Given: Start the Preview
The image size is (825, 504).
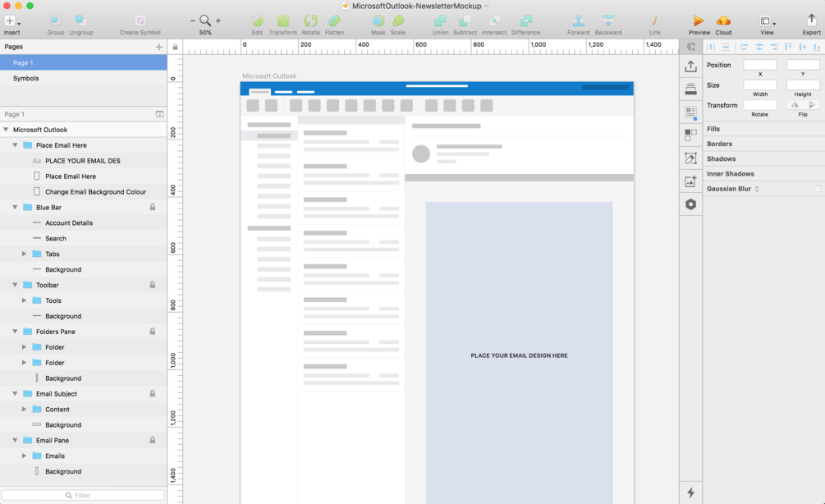Looking at the screenshot, I should click(699, 21).
